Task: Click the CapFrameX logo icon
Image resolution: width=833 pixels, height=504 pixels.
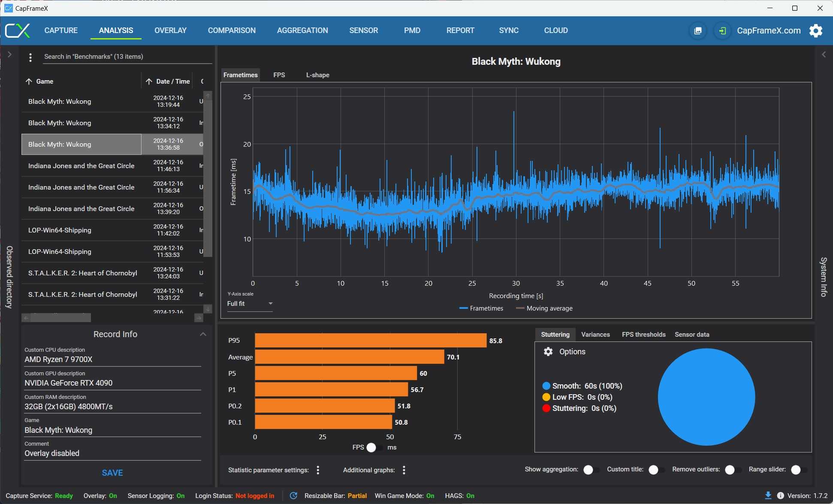Action: pos(18,30)
